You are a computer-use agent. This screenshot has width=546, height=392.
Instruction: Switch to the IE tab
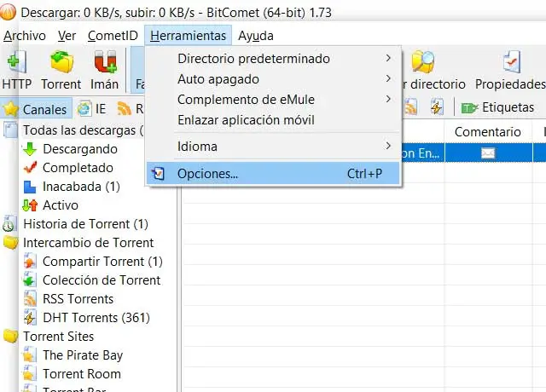coord(92,109)
